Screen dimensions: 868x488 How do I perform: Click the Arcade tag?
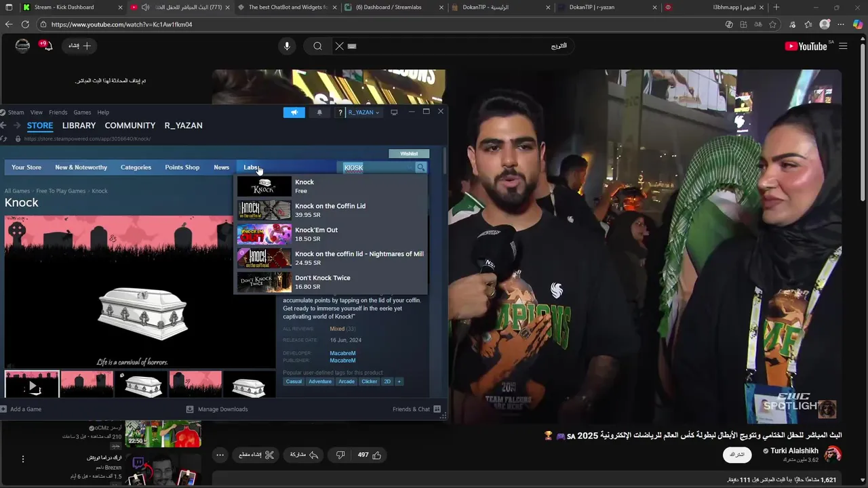[347, 382]
